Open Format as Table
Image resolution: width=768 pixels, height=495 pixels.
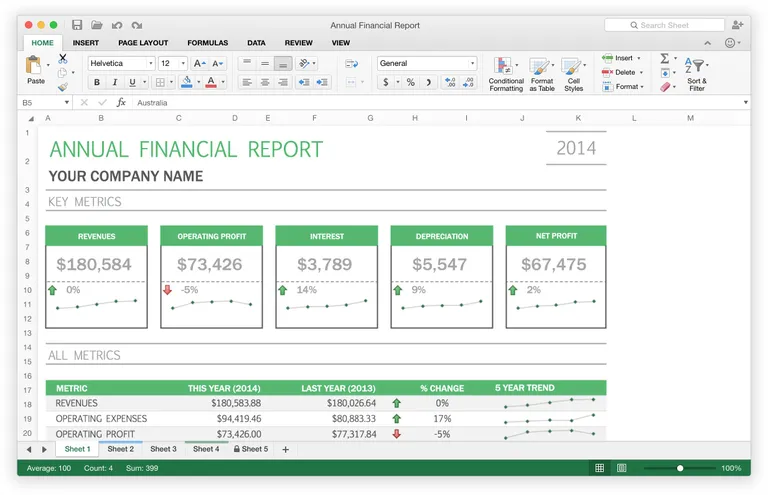click(x=542, y=74)
